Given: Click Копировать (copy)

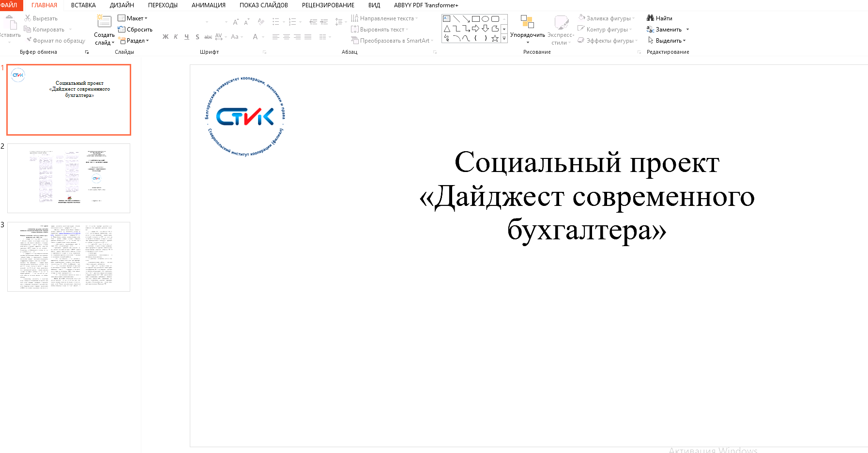Looking at the screenshot, I should pos(44,30).
